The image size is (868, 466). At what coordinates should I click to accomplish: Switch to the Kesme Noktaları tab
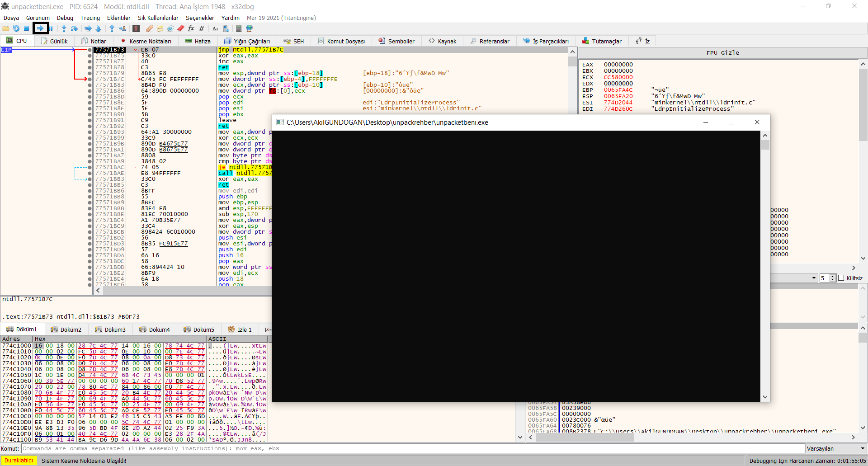point(146,41)
